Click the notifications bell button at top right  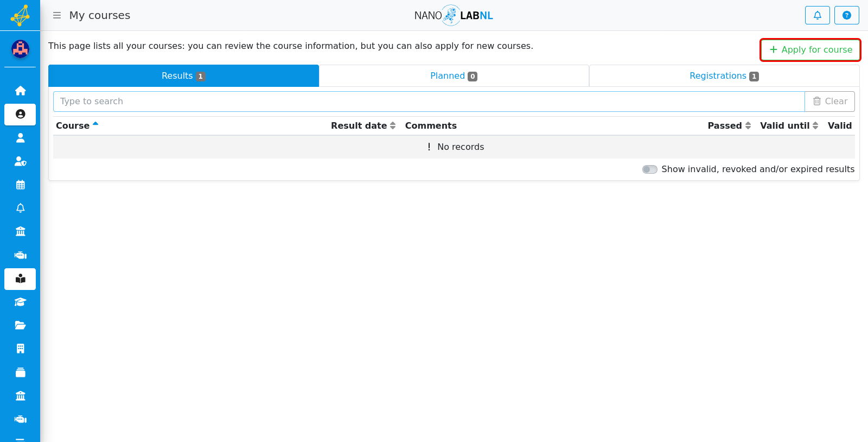(817, 15)
